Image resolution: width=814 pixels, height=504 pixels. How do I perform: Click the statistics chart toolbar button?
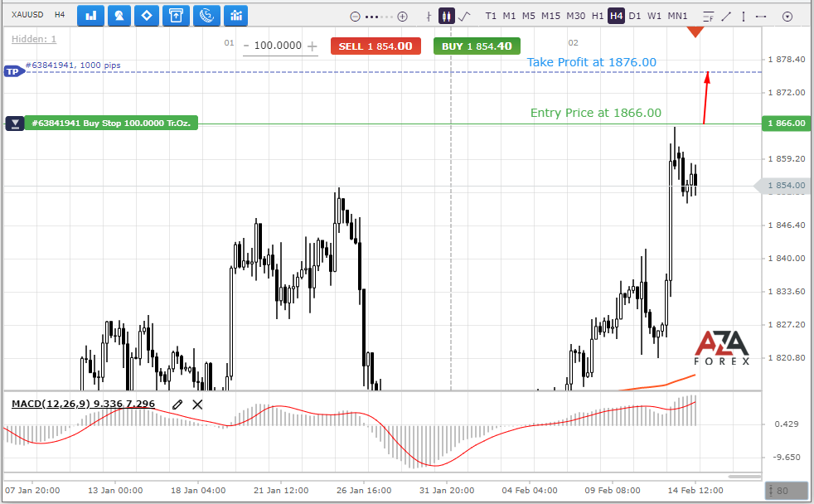tap(236, 16)
